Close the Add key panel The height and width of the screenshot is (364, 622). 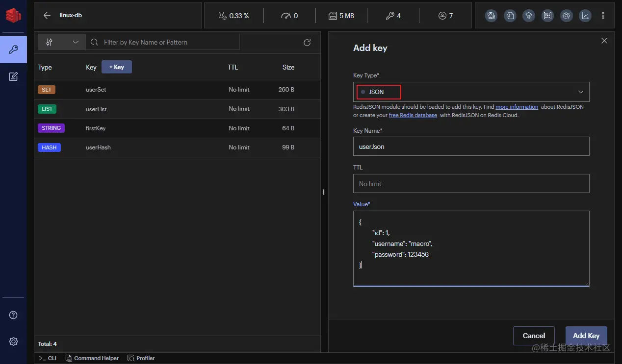604,41
